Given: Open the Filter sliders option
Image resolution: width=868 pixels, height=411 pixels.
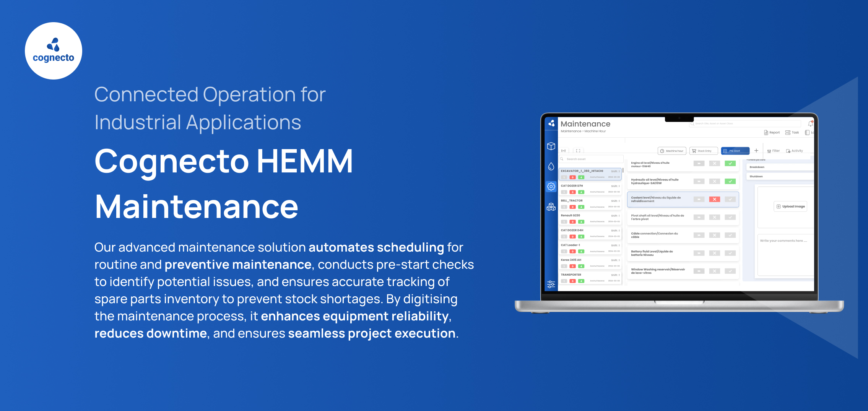Looking at the screenshot, I should (x=773, y=151).
